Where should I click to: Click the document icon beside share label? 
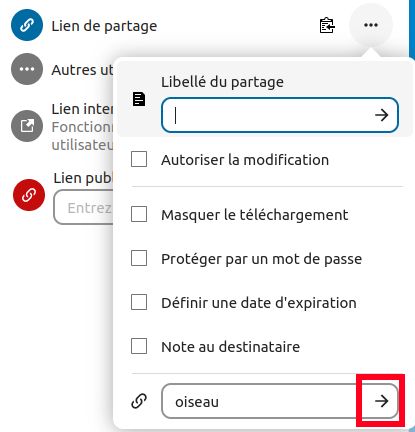[x=139, y=99]
